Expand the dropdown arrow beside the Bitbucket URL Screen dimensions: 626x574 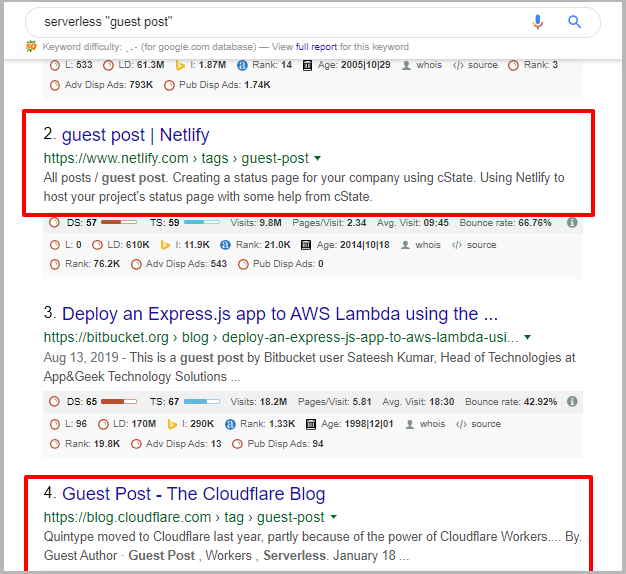(527, 338)
